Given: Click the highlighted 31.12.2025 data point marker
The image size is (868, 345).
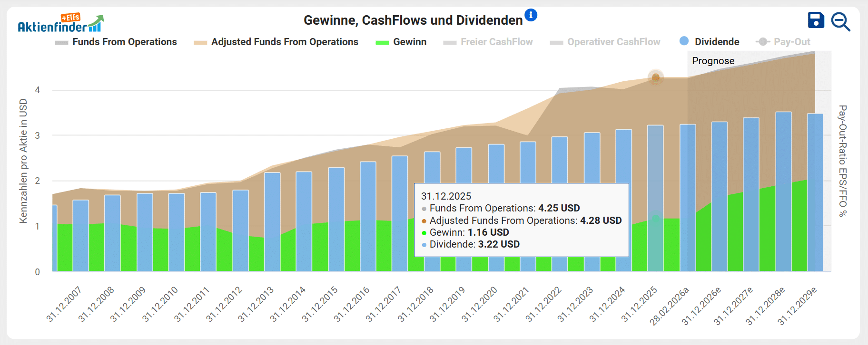Looking at the screenshot, I should pos(655,77).
